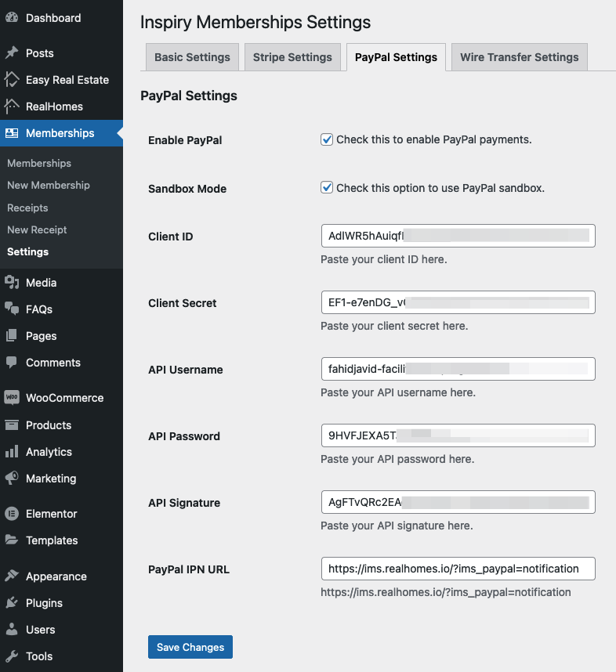The height and width of the screenshot is (672, 616).
Task: Click the Media library icon
Action: 12,283
